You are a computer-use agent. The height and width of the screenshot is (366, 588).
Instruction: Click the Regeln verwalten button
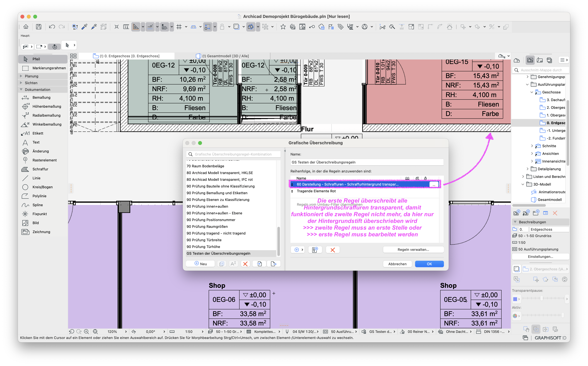413,250
